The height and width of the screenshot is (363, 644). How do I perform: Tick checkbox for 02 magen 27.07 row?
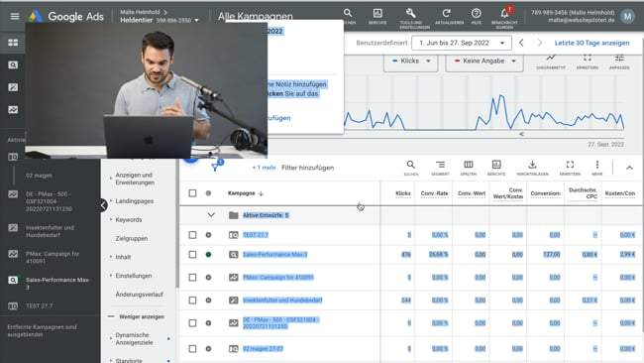(192, 348)
